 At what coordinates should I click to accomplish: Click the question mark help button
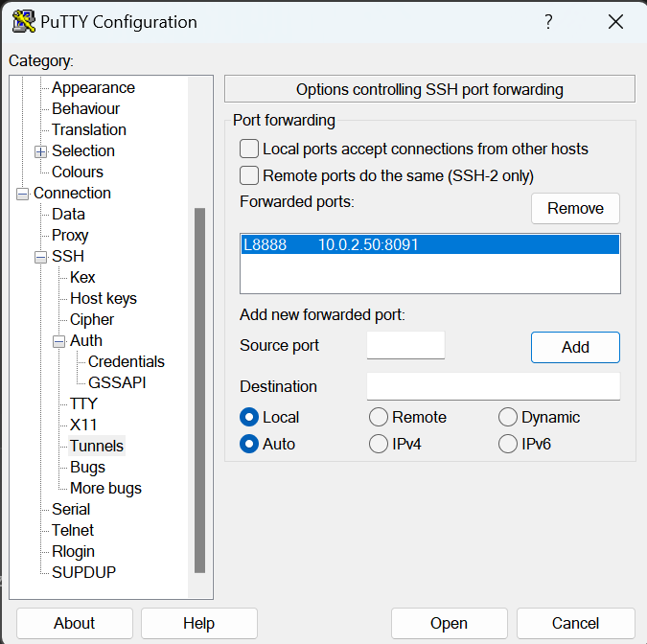[548, 21]
